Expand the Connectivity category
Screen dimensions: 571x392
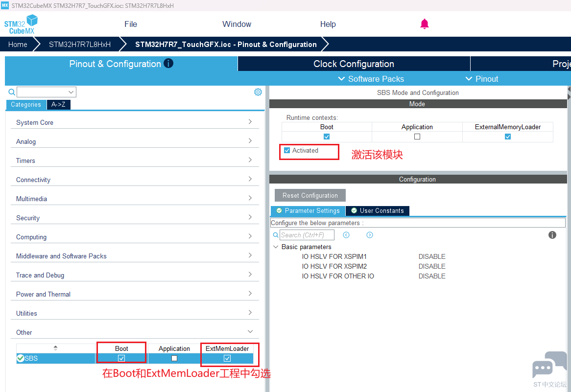tap(135, 180)
